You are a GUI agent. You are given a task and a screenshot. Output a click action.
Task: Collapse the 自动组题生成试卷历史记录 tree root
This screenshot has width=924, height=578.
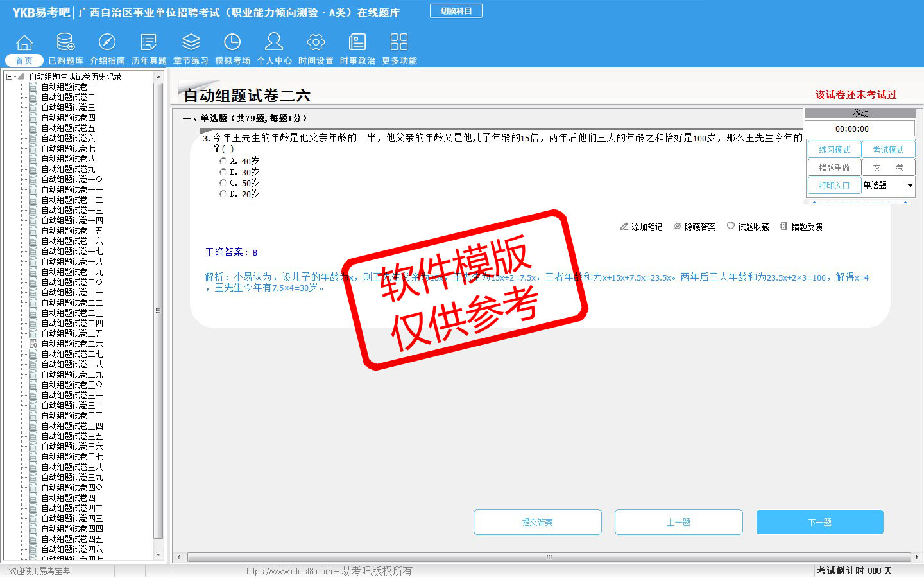[x=10, y=76]
